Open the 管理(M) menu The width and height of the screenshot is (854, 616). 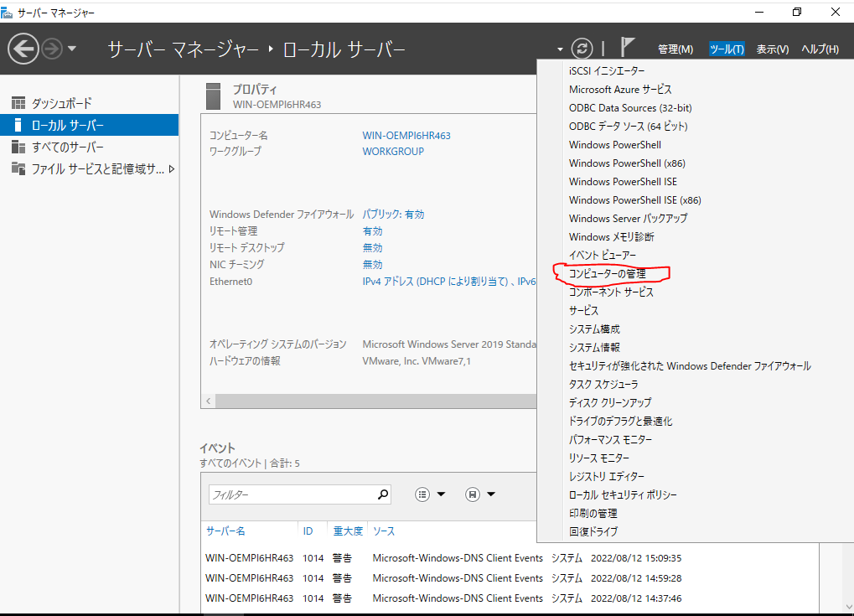coord(675,49)
